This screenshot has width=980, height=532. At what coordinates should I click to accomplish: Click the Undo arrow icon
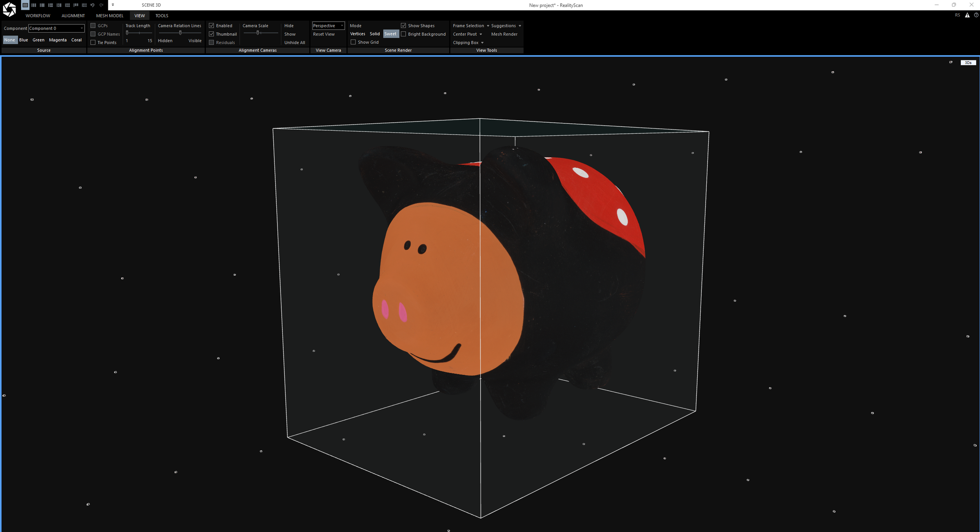[x=93, y=5]
